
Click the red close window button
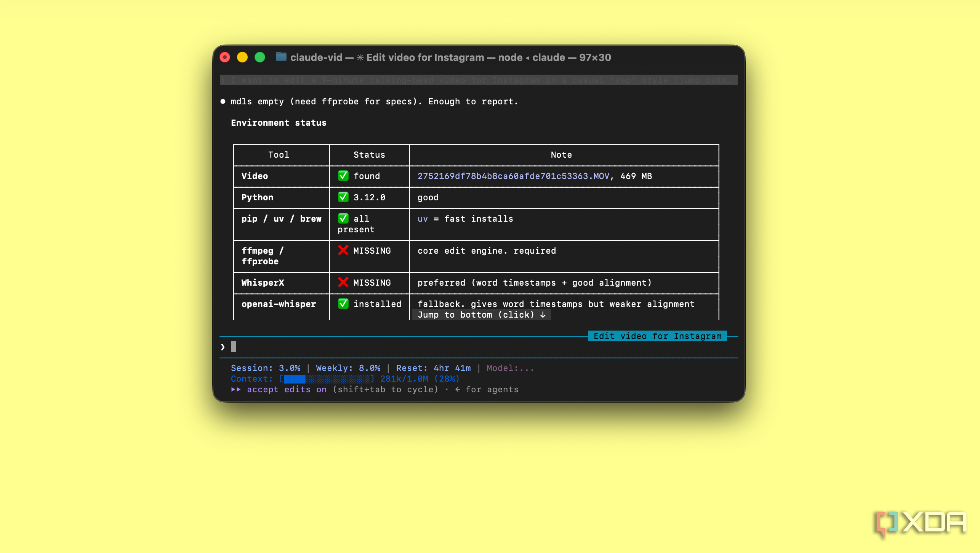point(225,58)
